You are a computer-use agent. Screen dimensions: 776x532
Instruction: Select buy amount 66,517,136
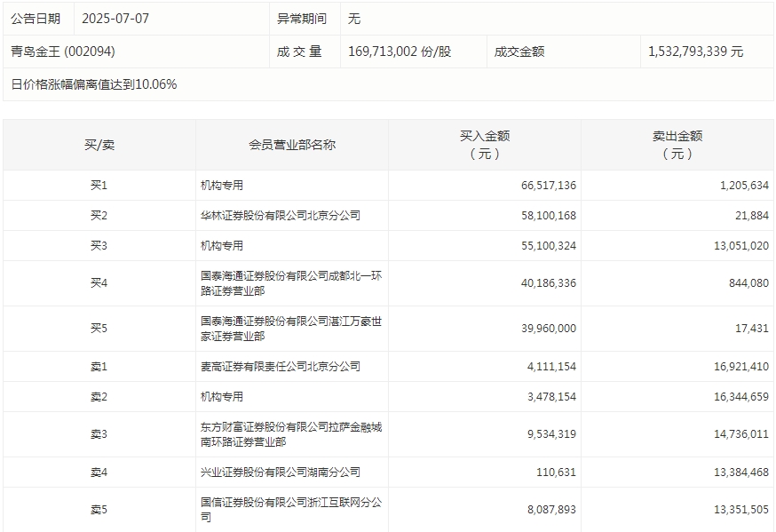549,186
